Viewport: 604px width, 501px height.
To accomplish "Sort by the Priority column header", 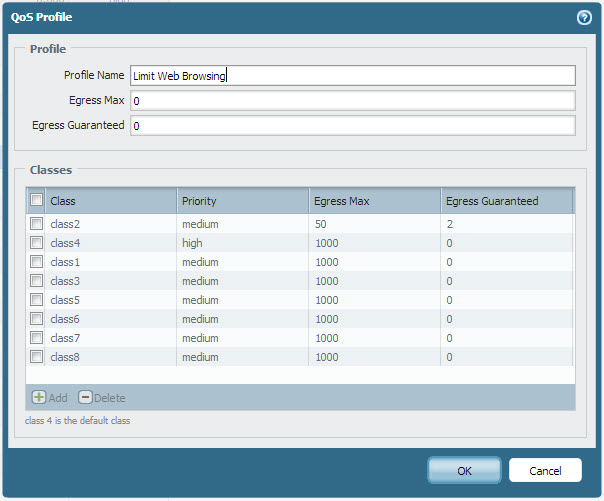I will pyautogui.click(x=242, y=201).
